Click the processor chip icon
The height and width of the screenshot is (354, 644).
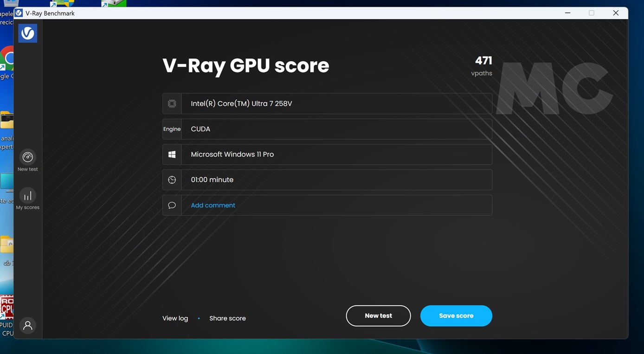click(x=172, y=103)
